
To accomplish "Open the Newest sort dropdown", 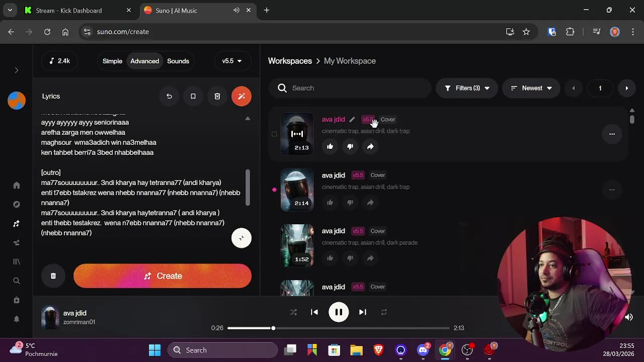I will (531, 88).
